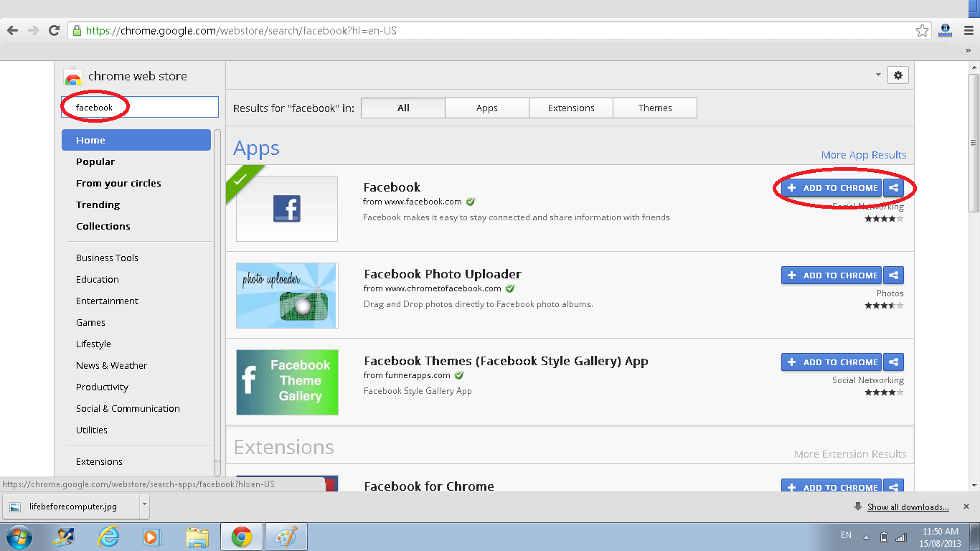Reload the page with refresh icon

click(x=54, y=31)
